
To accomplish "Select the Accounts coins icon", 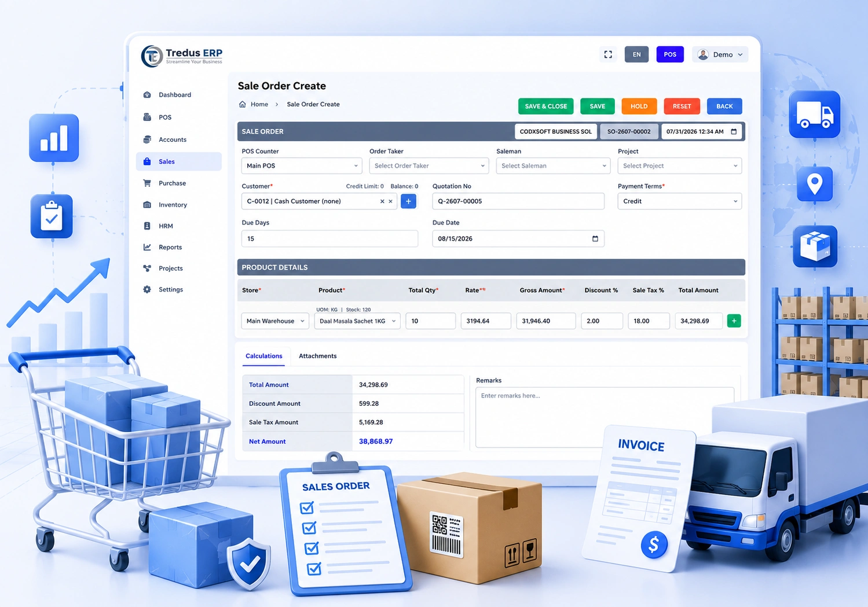I will click(x=147, y=139).
